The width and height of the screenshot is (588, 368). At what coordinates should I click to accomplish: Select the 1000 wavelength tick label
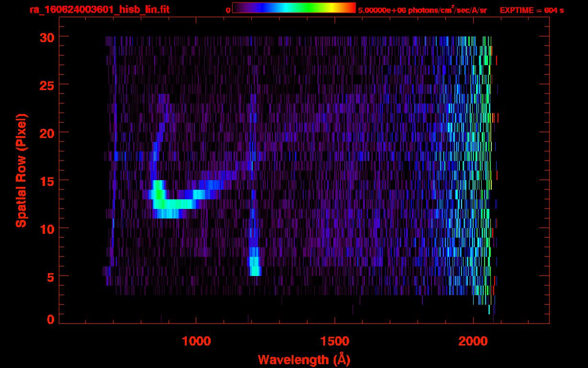point(196,341)
